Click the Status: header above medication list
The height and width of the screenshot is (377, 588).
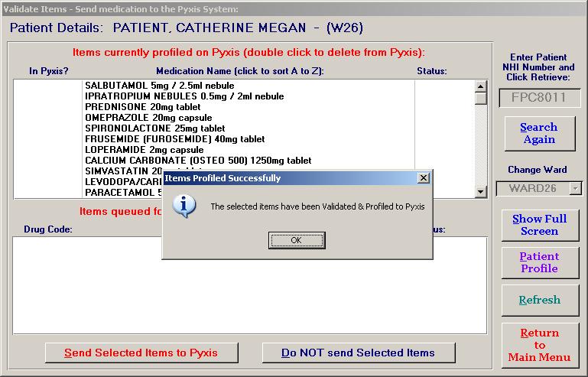[x=432, y=71]
